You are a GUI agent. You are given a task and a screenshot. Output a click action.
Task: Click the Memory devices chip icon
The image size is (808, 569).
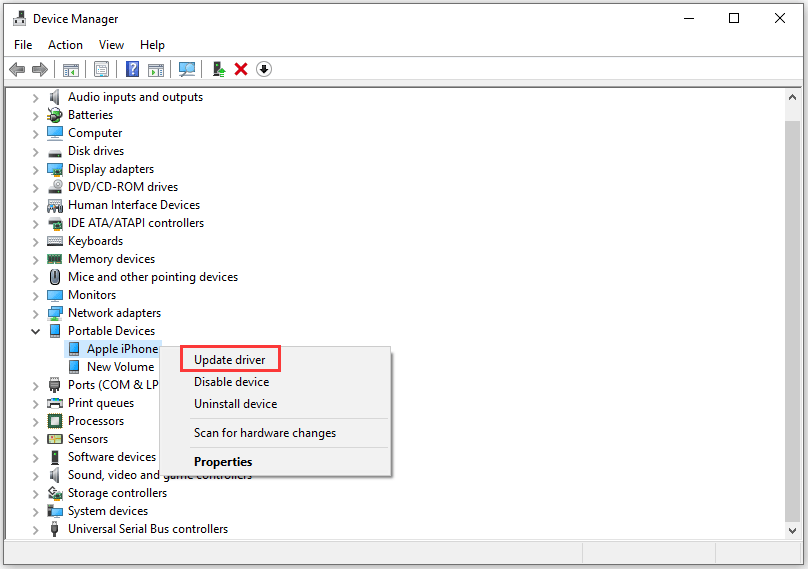(x=55, y=259)
